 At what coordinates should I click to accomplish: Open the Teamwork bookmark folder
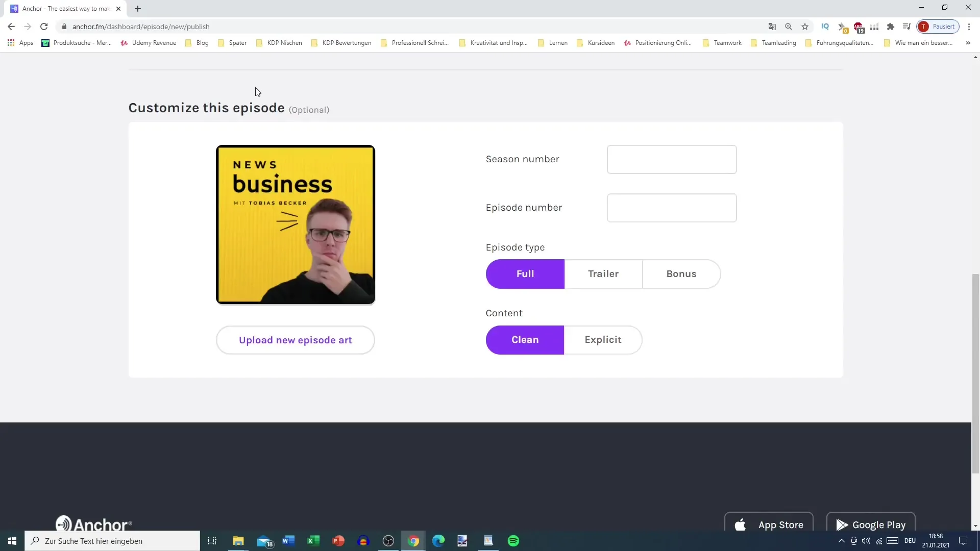click(722, 43)
